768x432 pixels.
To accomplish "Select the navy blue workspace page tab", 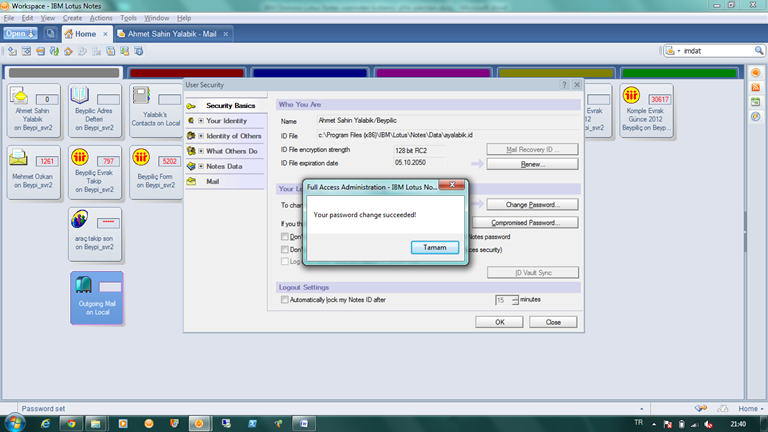I will tap(310, 73).
